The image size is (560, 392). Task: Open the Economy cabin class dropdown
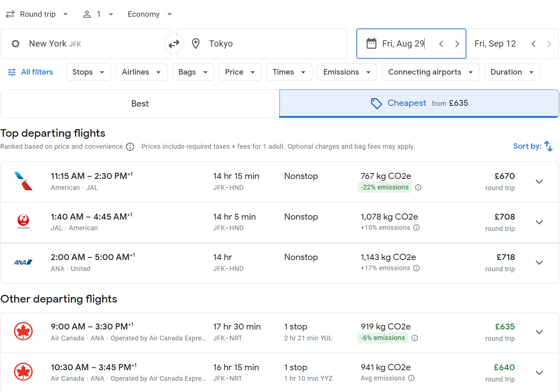click(149, 14)
